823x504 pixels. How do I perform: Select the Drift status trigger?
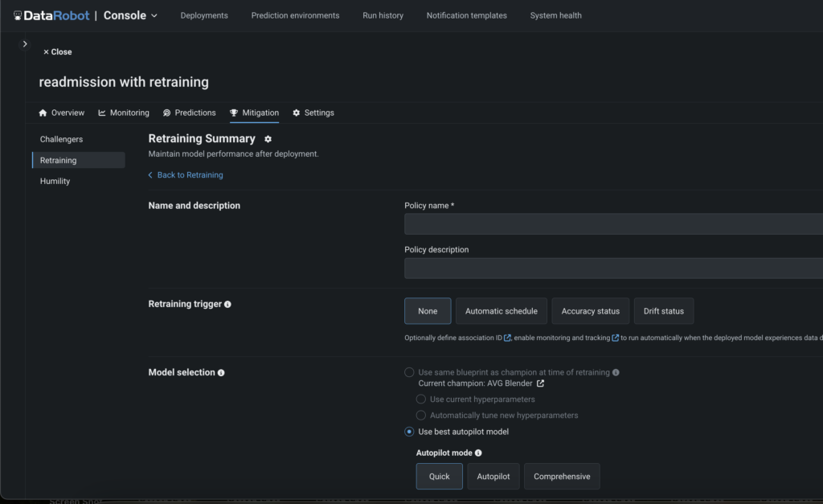[664, 311]
